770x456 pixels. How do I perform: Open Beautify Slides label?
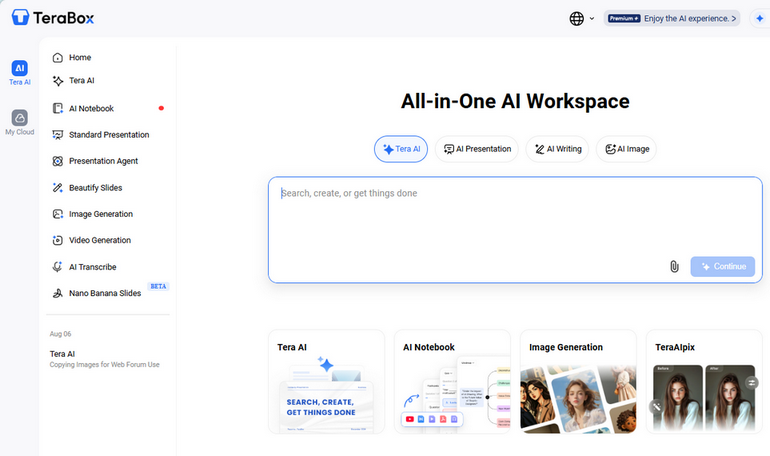coord(96,188)
